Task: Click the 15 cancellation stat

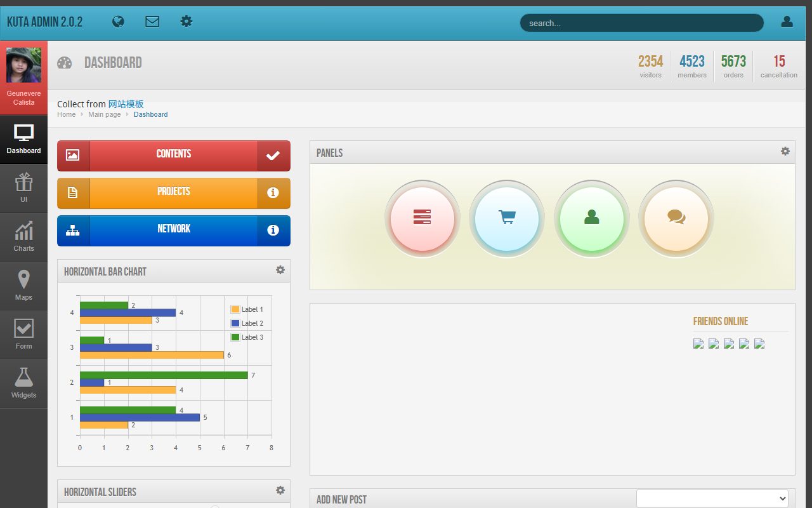Action: click(779, 66)
